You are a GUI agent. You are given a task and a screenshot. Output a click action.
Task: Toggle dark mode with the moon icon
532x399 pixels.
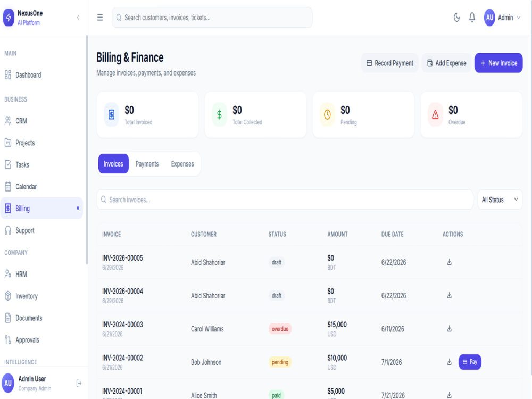click(456, 18)
